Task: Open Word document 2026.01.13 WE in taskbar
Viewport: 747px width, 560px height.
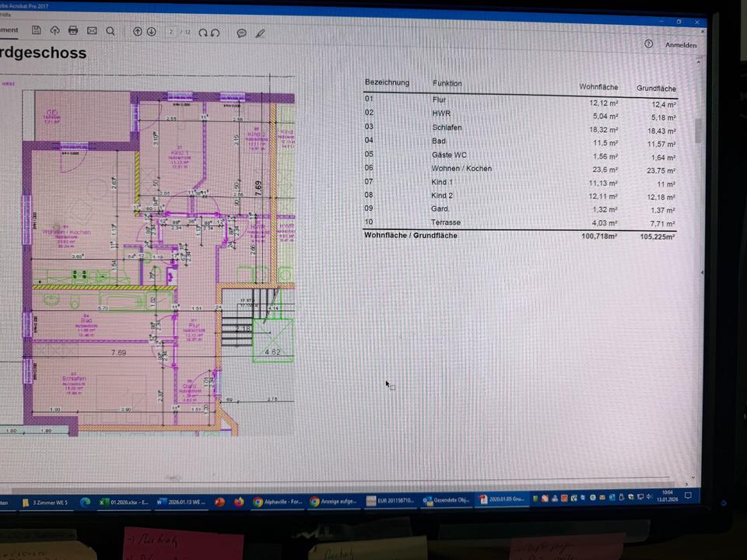Action: click(x=180, y=502)
